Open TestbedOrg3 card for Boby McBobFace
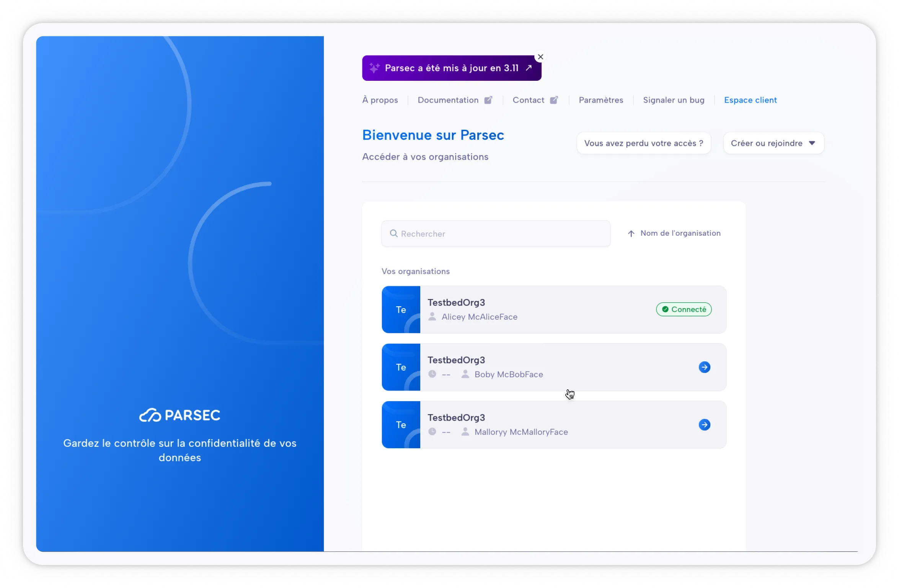The image size is (899, 588). point(554,367)
